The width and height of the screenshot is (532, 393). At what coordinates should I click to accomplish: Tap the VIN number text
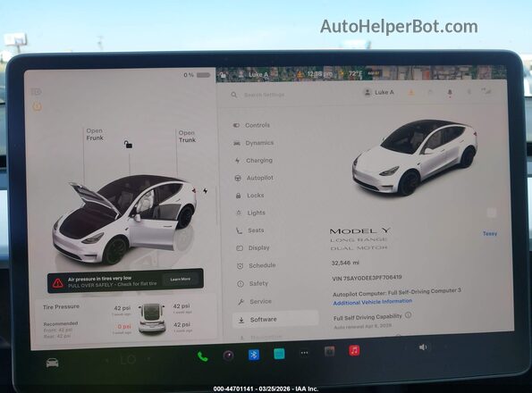click(x=367, y=278)
